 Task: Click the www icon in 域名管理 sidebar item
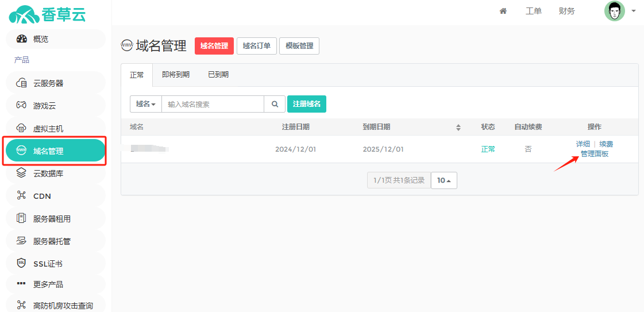[21, 151]
